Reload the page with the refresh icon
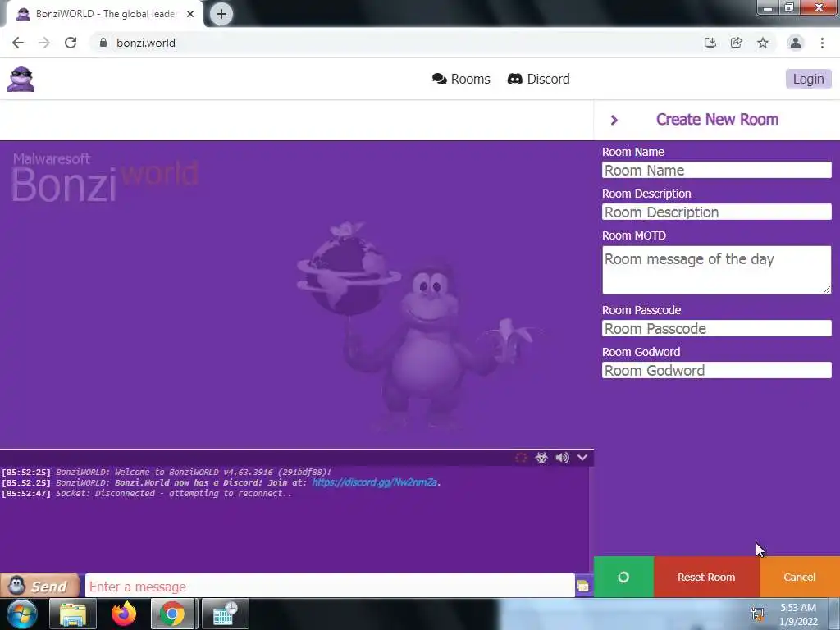 [71, 43]
